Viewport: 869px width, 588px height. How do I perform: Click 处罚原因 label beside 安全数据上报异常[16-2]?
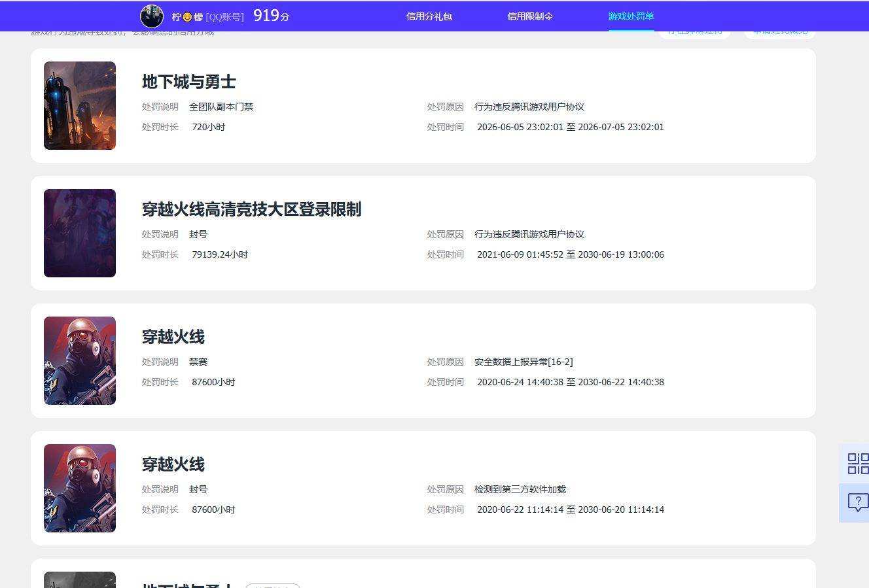point(446,362)
